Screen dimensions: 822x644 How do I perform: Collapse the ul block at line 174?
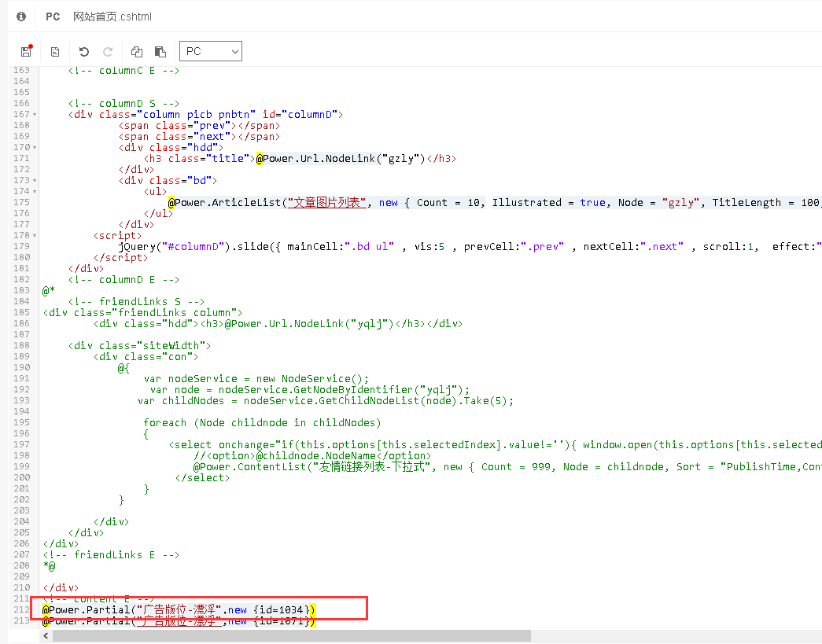35,192
